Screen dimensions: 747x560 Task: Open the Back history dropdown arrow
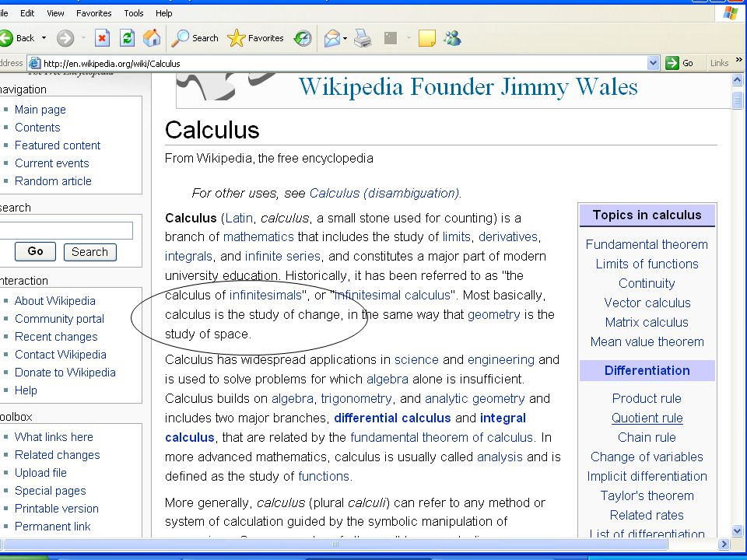tap(44, 38)
